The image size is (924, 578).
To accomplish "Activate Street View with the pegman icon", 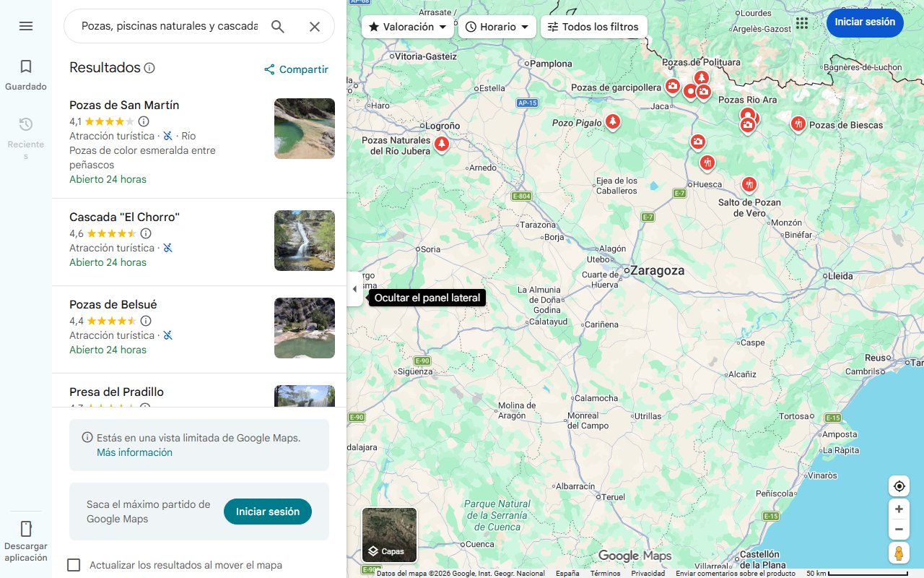I will coord(899,553).
